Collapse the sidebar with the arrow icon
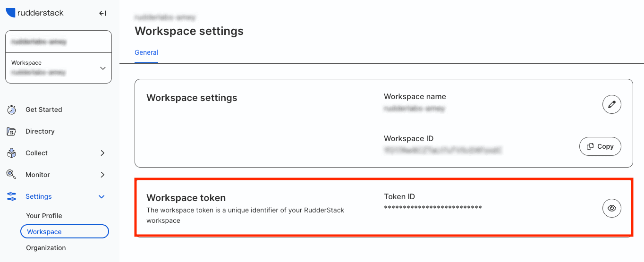This screenshot has height=262, width=644. click(102, 13)
